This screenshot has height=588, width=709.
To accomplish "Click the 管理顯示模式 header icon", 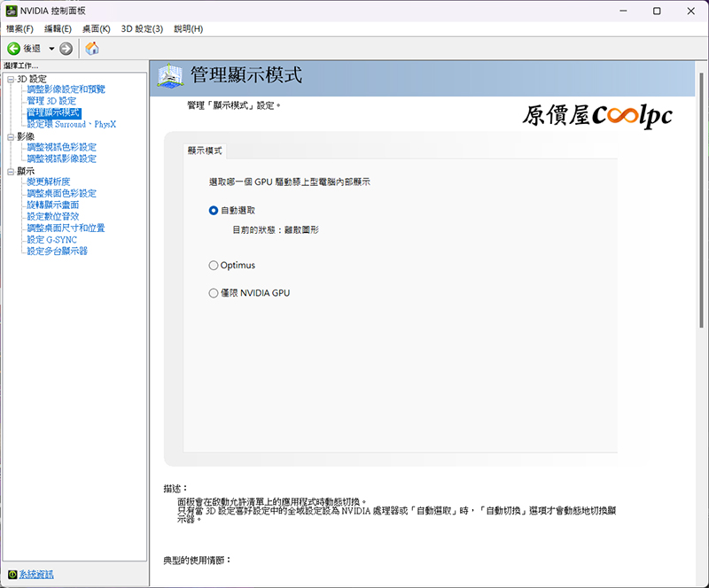I will click(170, 75).
